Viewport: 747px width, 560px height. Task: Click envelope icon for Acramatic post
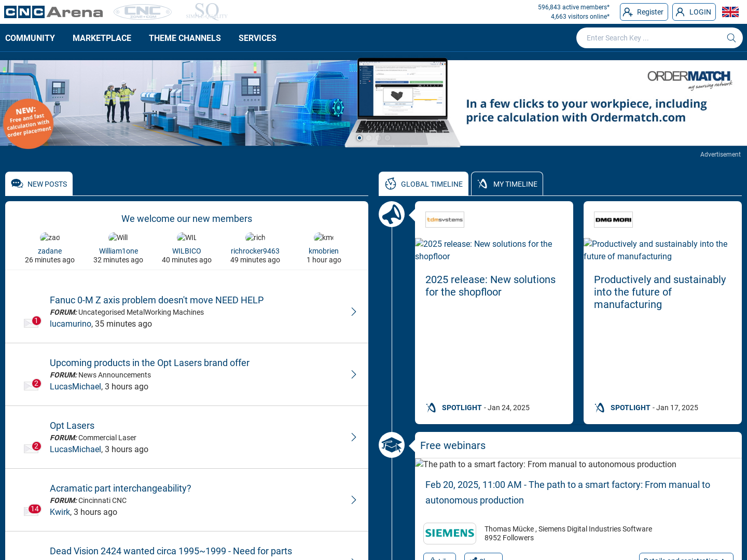click(x=32, y=510)
